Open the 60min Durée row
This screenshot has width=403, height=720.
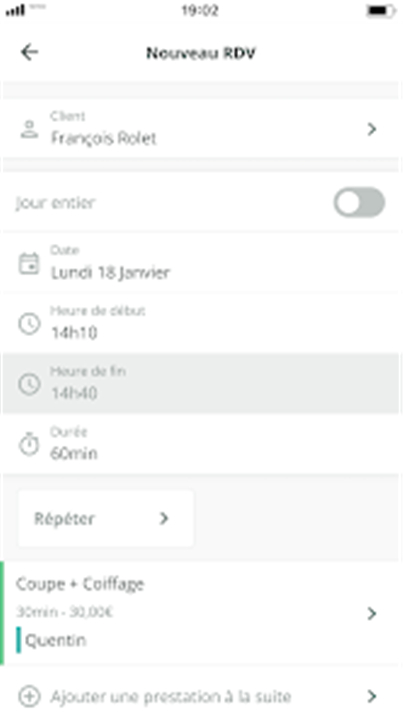point(202,444)
